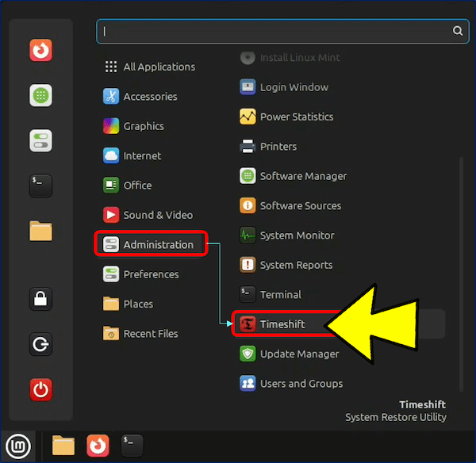This screenshot has width=476, height=463.
Task: Select the All Applications category
Action: (150, 67)
